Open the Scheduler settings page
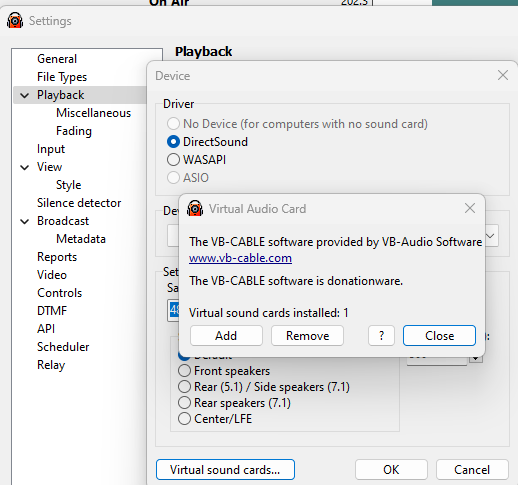518x485 pixels. 63,347
